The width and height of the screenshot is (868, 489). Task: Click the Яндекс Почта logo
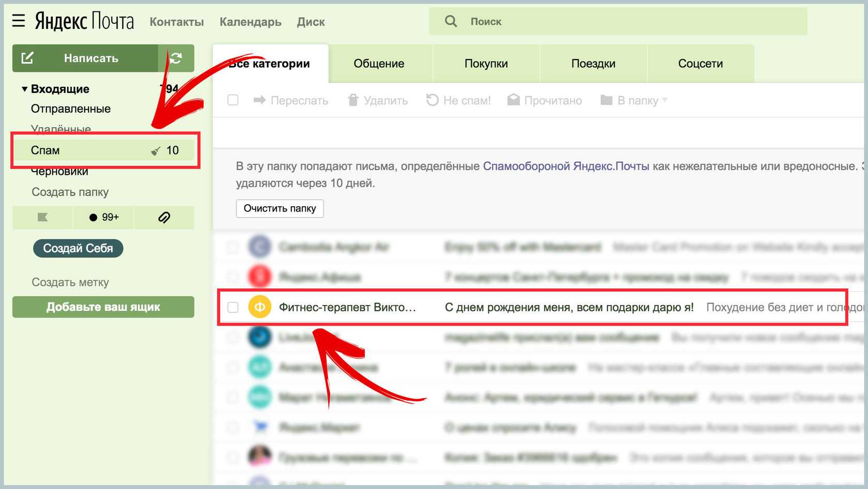tap(84, 21)
